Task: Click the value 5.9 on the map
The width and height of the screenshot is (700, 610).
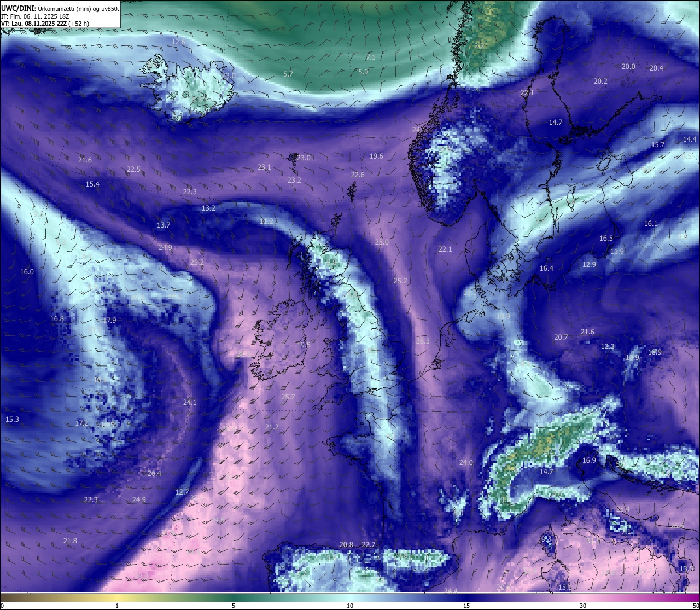Action: tap(363, 72)
